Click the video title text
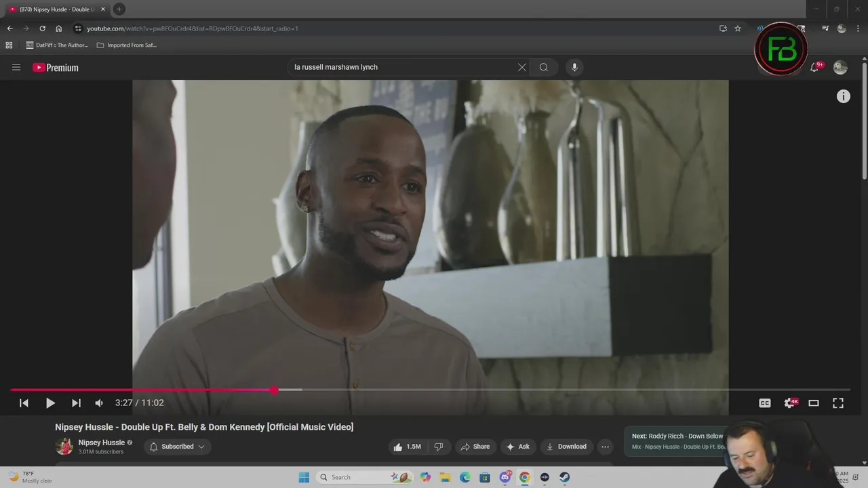Viewport: 868px width, 488px height. (x=204, y=427)
